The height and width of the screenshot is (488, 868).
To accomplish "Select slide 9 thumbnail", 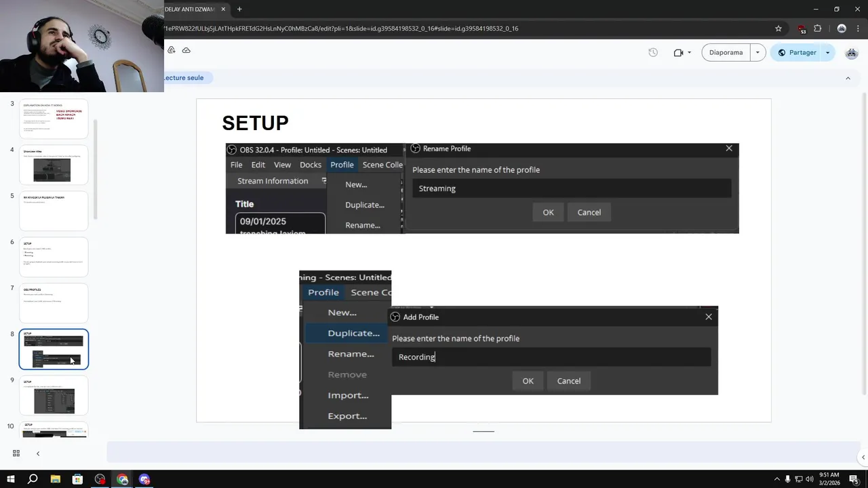I will 54,395.
